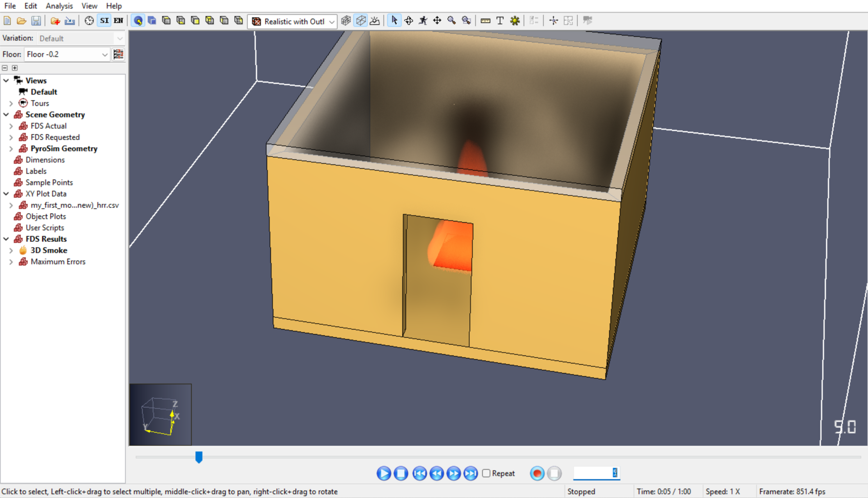Collapse the Scene Geometry node
This screenshot has width=868, height=498.
[x=6, y=115]
